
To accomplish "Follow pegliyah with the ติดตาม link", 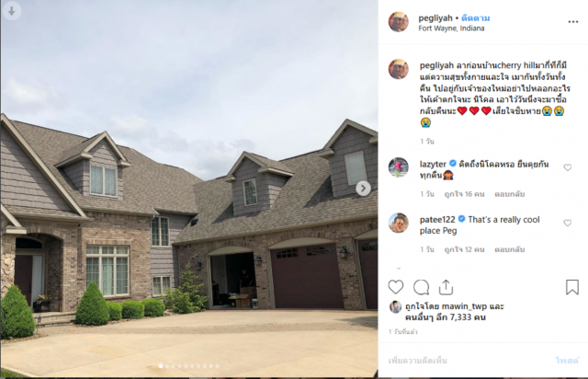I will point(476,18).
